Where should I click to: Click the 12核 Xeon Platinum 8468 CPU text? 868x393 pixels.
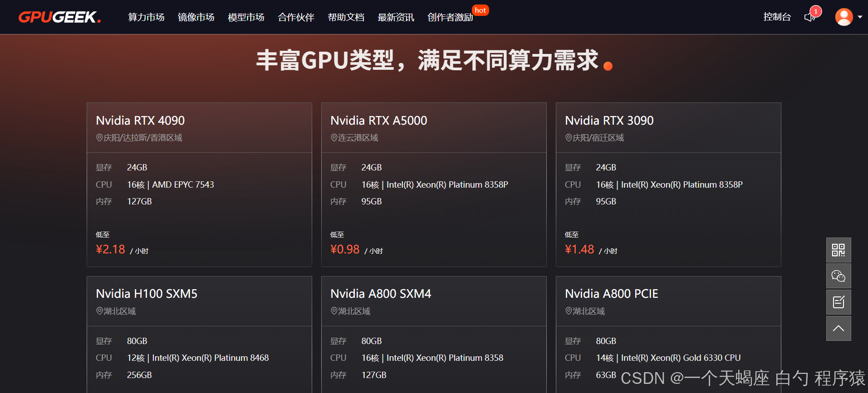198,358
